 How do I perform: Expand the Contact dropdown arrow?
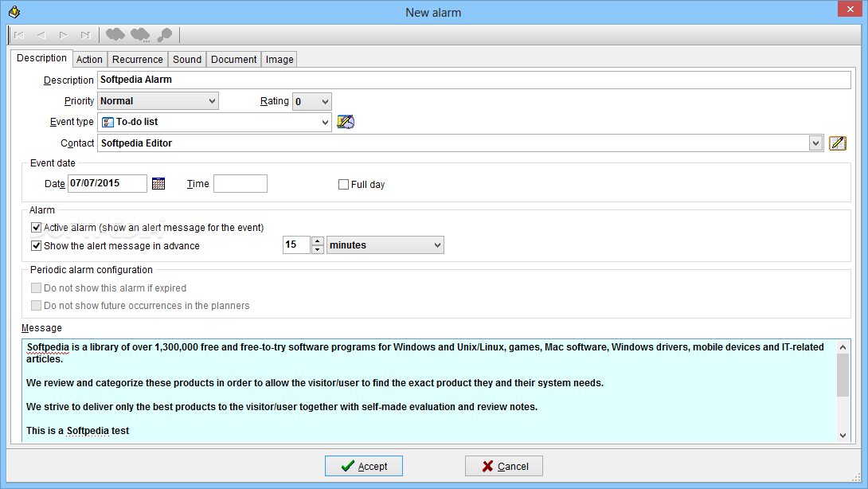[815, 143]
